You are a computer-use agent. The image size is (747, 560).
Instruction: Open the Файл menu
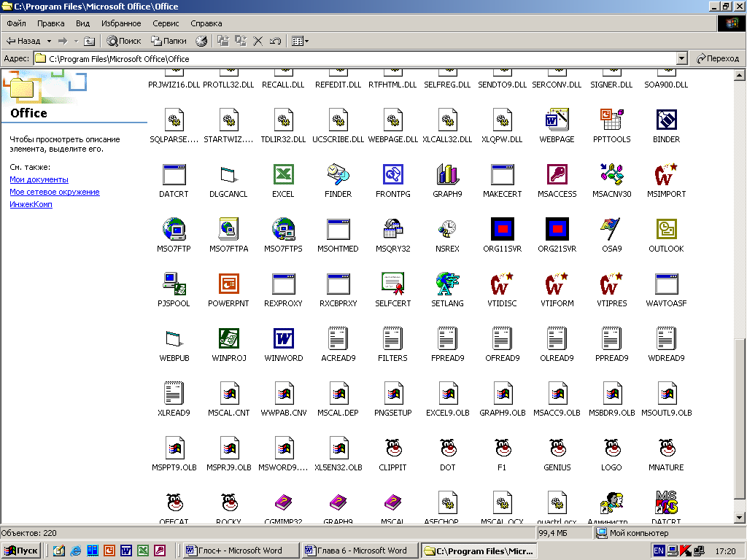[16, 23]
